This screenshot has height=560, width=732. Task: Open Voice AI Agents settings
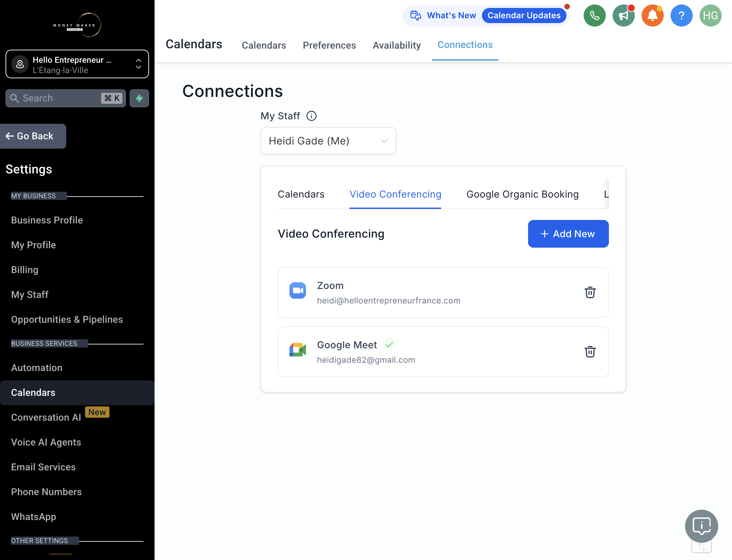tap(46, 442)
